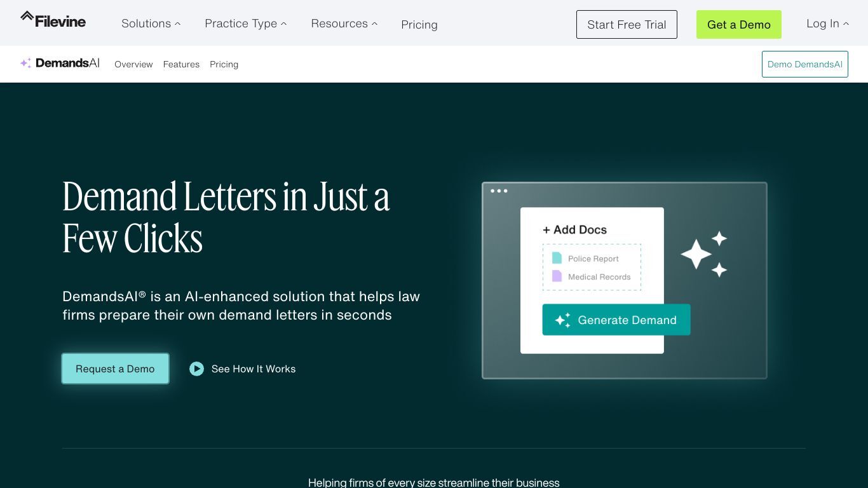Viewport: 868px width, 488px height.
Task: Click the Demo DemandsAI button
Action: (x=805, y=64)
